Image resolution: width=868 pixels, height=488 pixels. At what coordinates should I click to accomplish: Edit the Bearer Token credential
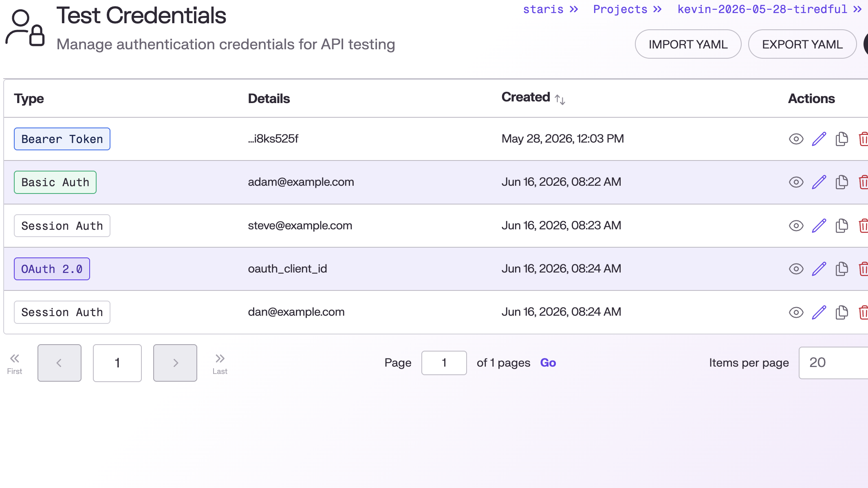coord(819,139)
